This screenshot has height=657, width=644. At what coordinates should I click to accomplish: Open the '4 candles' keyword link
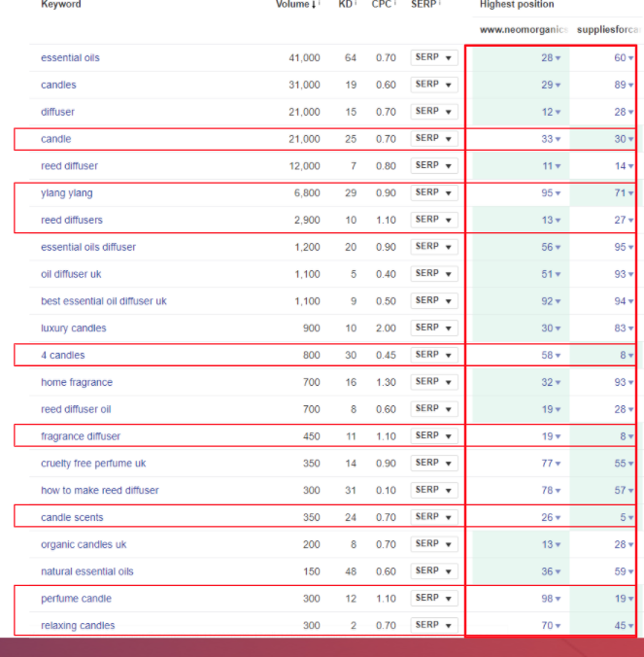point(63,356)
